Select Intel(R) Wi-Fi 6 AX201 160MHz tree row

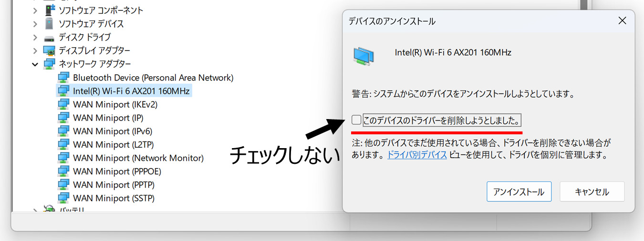[x=124, y=90]
